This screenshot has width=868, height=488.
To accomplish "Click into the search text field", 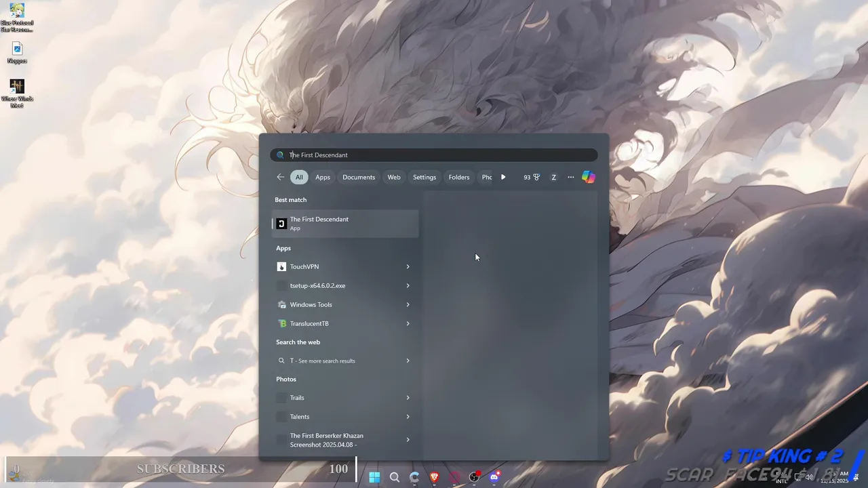I will (x=434, y=155).
